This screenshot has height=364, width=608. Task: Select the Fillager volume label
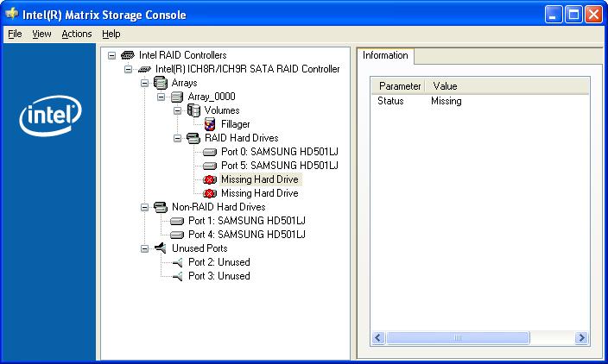[236, 124]
